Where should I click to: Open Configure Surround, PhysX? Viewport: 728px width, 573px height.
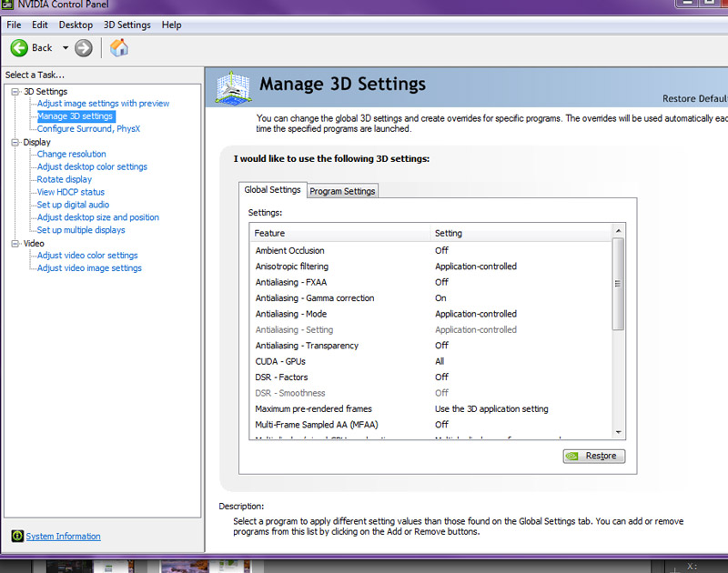[88, 129]
